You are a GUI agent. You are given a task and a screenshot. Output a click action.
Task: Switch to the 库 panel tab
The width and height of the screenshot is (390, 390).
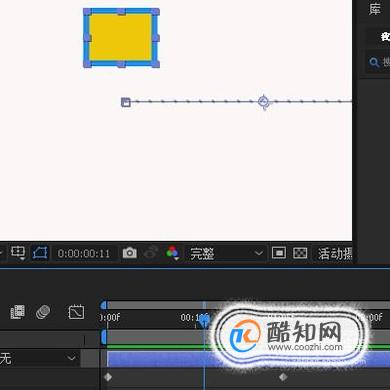coord(375,9)
